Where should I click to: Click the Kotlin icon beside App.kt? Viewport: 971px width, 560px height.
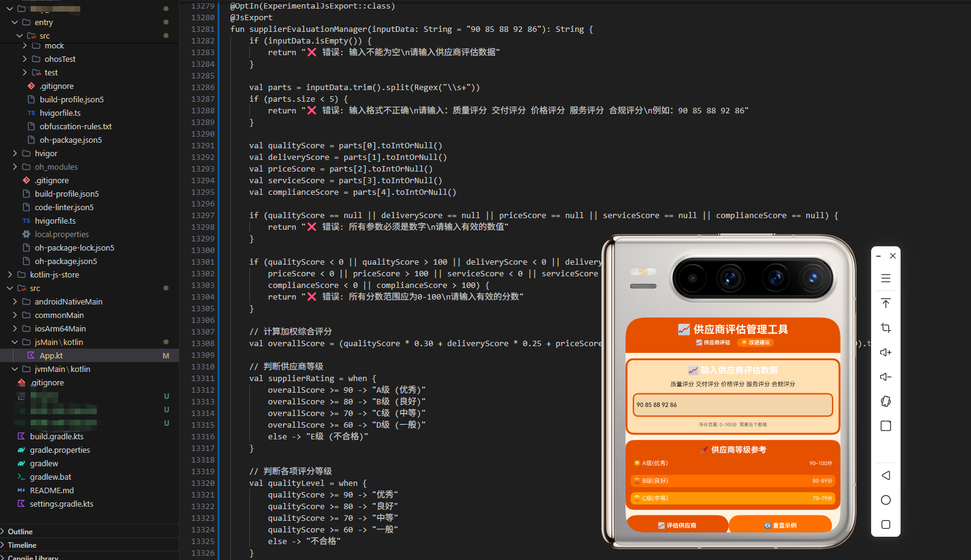(31, 355)
